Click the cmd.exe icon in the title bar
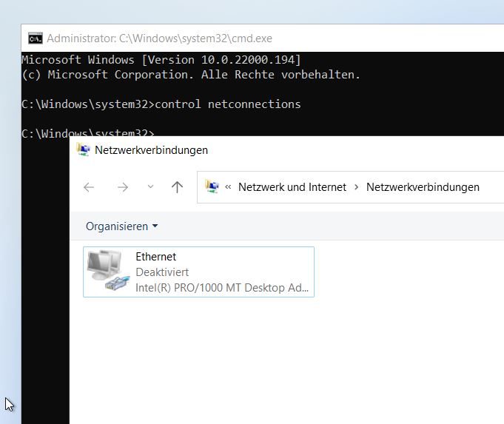This screenshot has width=504, height=424. click(35, 38)
